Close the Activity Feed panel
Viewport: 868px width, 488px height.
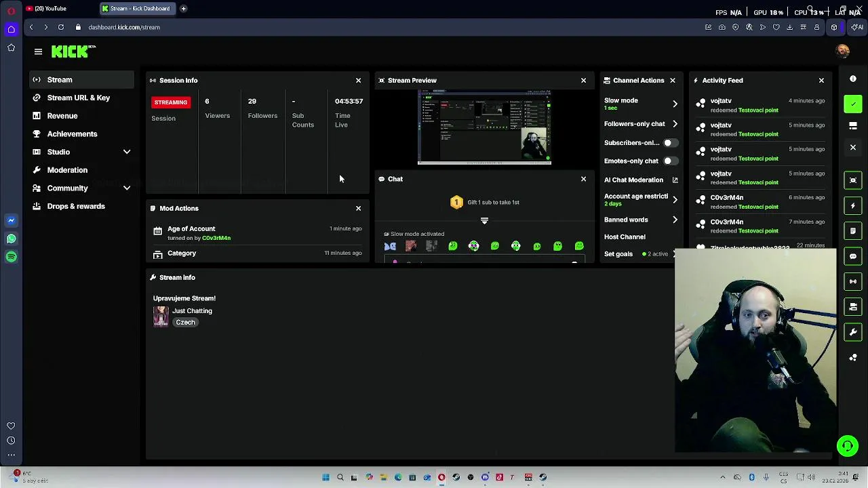click(821, 81)
